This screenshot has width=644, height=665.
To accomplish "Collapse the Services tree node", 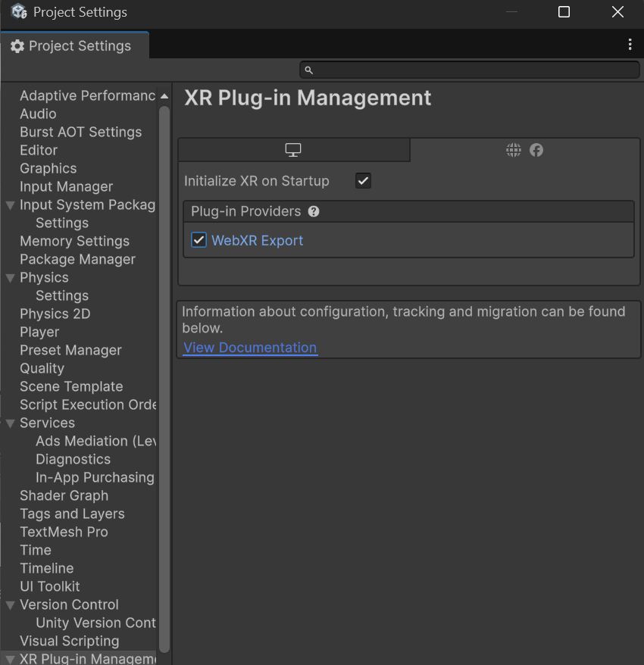I will (10, 423).
